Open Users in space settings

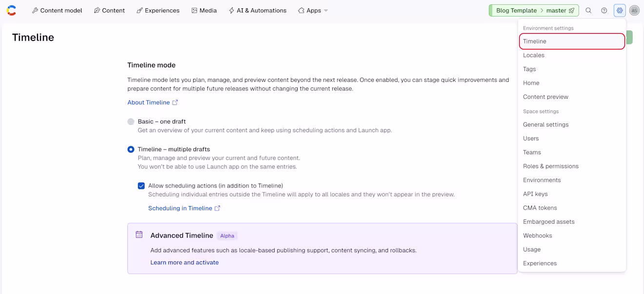[572, 138]
